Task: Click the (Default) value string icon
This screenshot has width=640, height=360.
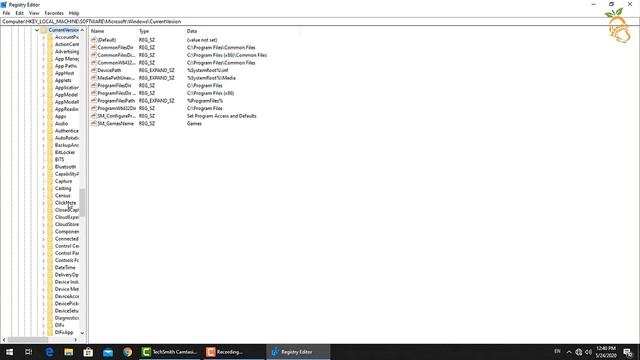Action: point(93,40)
